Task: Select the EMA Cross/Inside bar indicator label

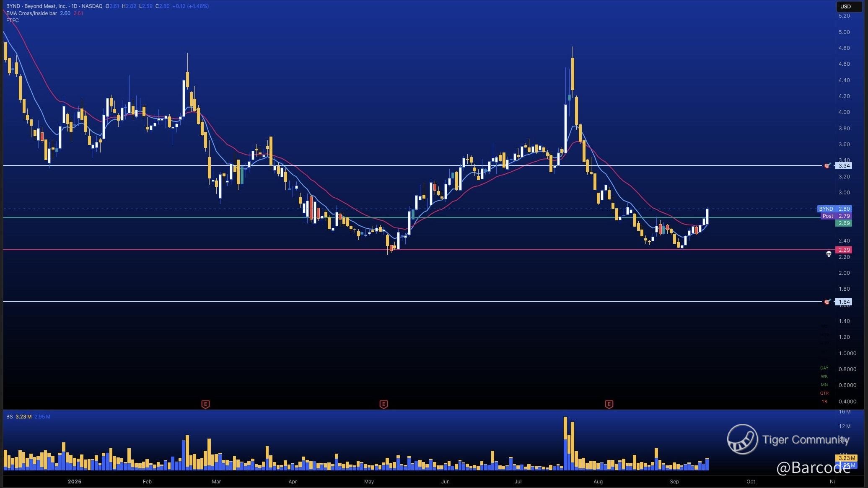Action: (32, 13)
